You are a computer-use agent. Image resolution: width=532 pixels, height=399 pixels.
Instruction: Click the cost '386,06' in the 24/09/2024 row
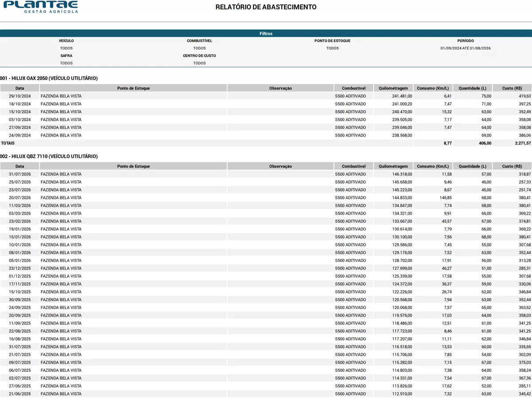[524, 135]
